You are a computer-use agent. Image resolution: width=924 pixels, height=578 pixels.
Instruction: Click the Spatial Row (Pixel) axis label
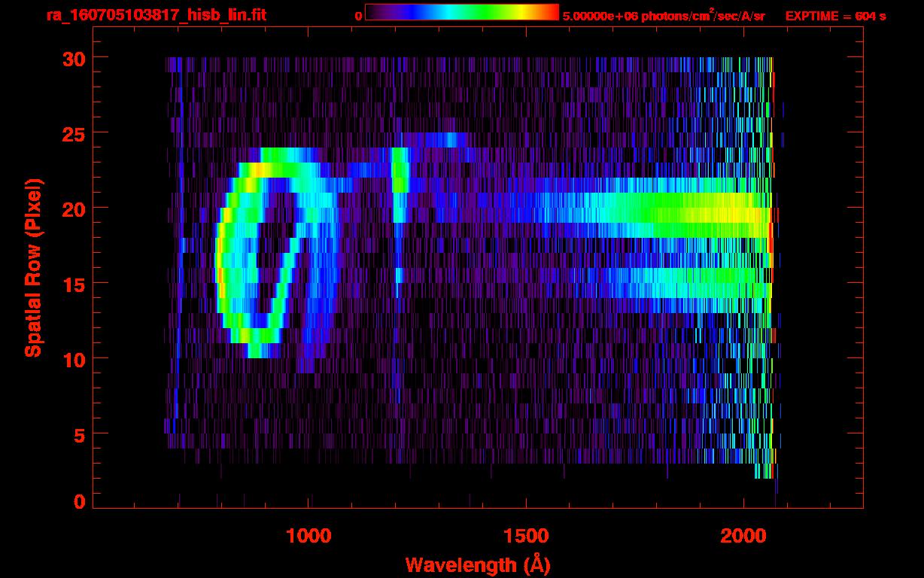(32, 267)
